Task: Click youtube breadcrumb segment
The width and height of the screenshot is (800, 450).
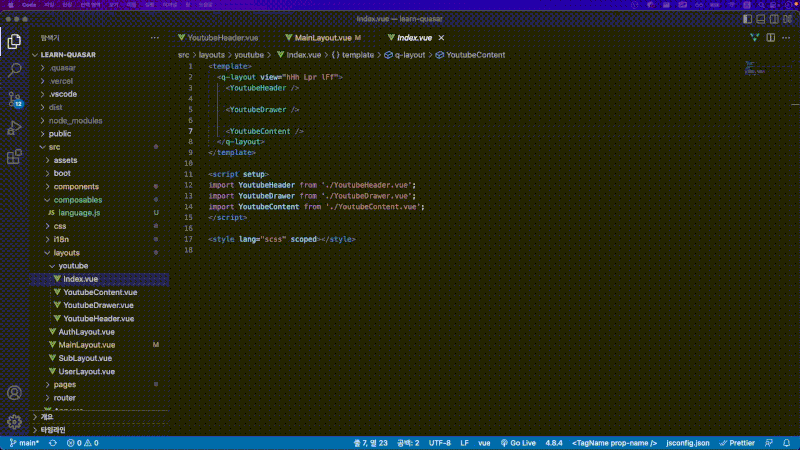Action: pos(249,55)
